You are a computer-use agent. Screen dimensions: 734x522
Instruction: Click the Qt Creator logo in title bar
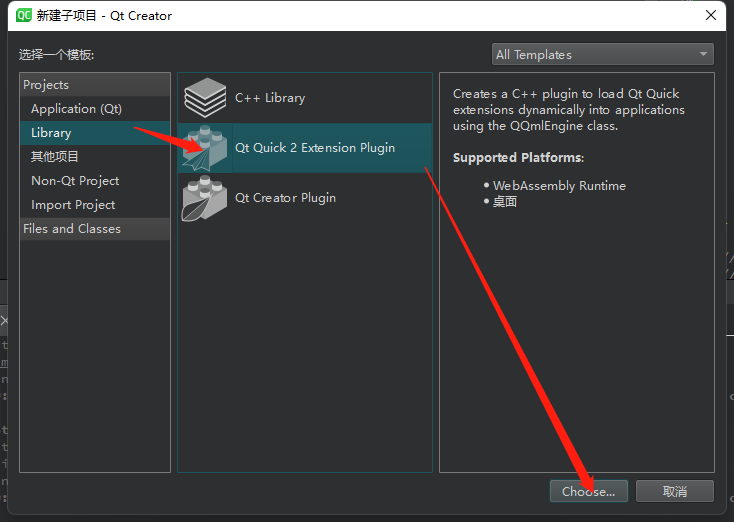coord(23,15)
